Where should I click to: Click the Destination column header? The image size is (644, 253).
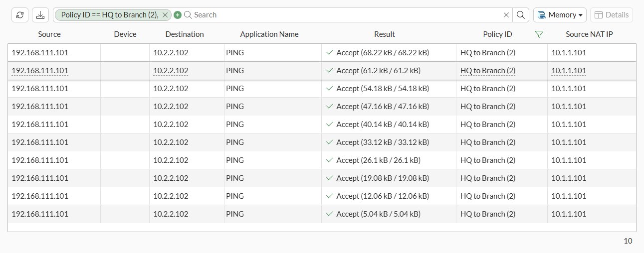point(185,34)
